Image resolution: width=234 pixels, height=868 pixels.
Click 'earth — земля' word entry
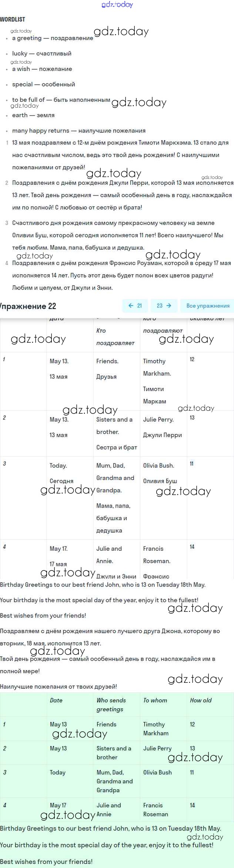pos(33,115)
